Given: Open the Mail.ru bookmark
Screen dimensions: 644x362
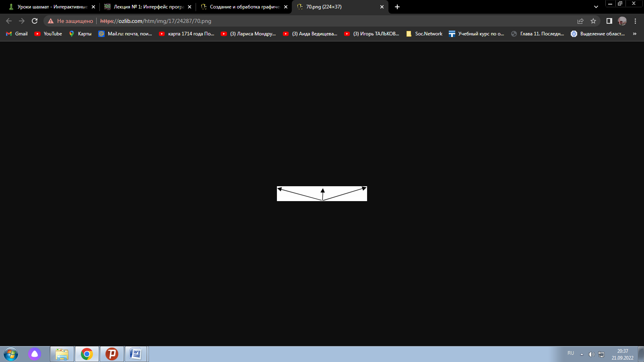Looking at the screenshot, I should click(125, 34).
